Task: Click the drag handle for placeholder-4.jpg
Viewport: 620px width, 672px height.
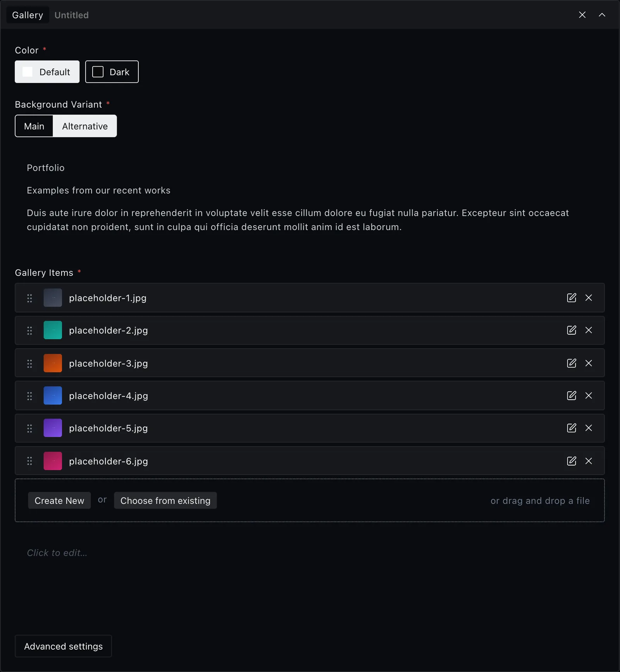Action: pyautogui.click(x=29, y=396)
